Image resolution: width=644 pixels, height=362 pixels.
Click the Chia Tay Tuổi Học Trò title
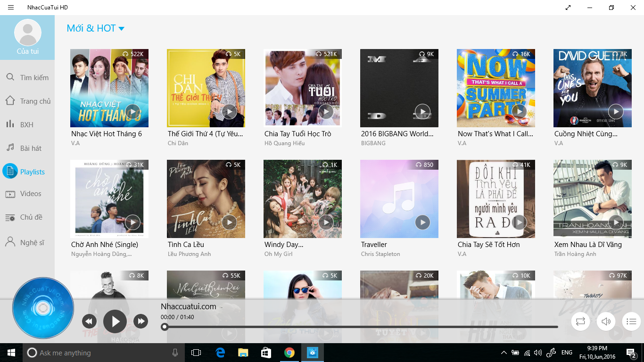pos(298,134)
